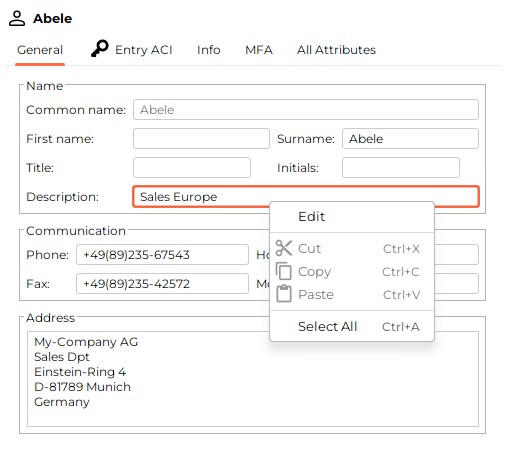
Task: Click the clipboard Paste icon in context menu
Action: [x=284, y=294]
